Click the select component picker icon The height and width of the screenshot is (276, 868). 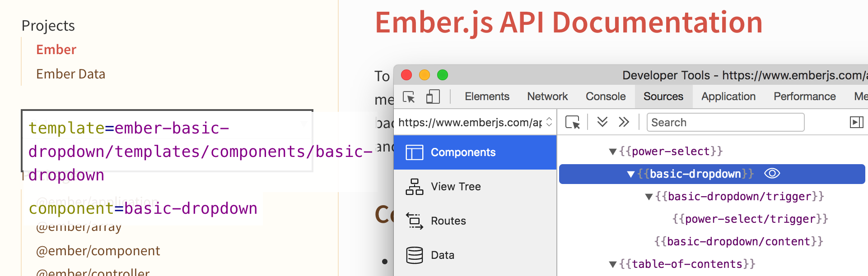point(572,122)
